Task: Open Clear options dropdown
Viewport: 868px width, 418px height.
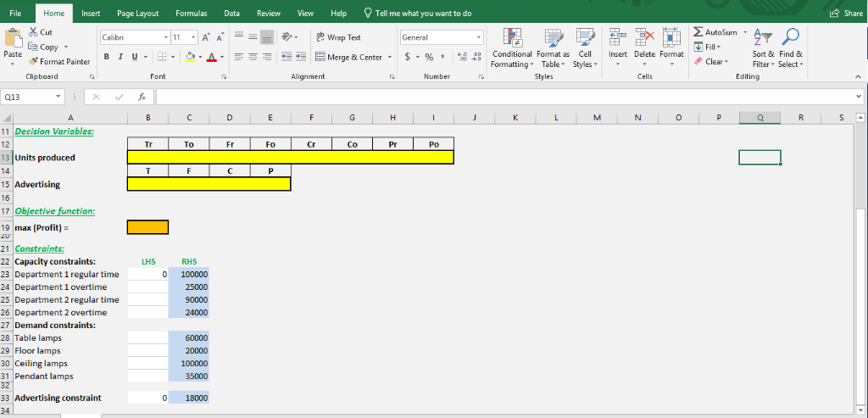Action: 711,61
